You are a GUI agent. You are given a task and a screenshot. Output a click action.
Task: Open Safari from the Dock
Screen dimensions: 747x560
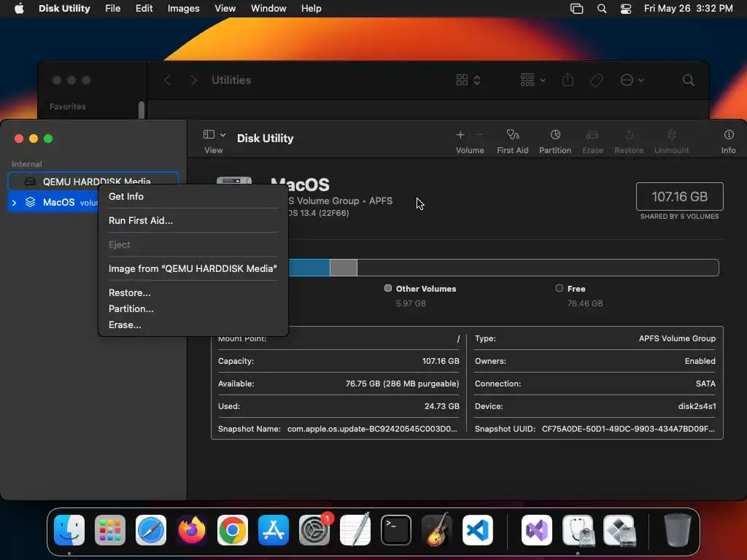tap(151, 530)
